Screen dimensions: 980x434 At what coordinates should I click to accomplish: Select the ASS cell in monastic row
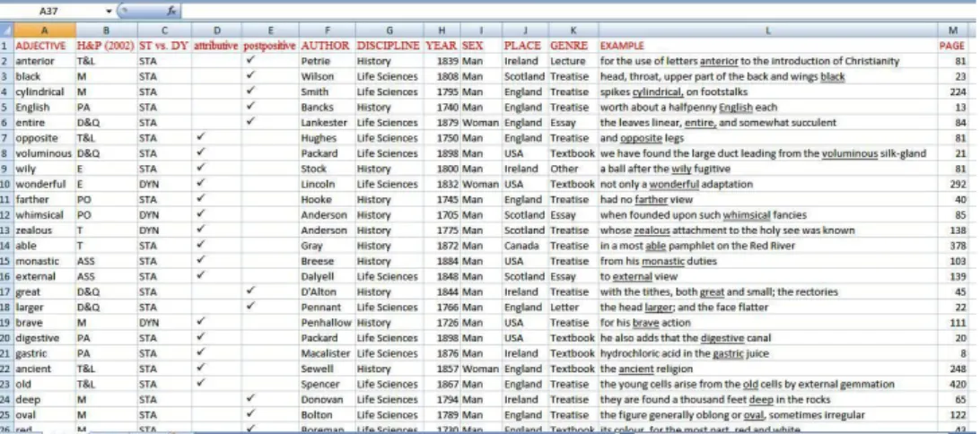[106, 261]
